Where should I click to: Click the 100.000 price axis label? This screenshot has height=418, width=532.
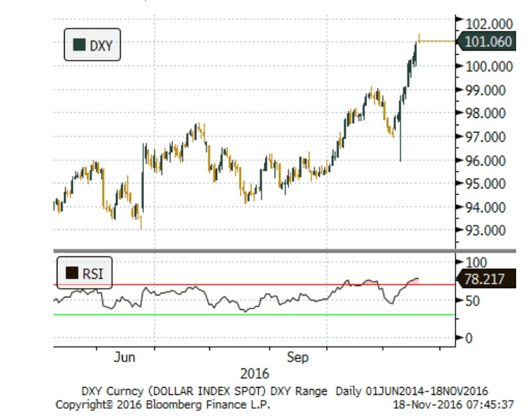click(489, 66)
